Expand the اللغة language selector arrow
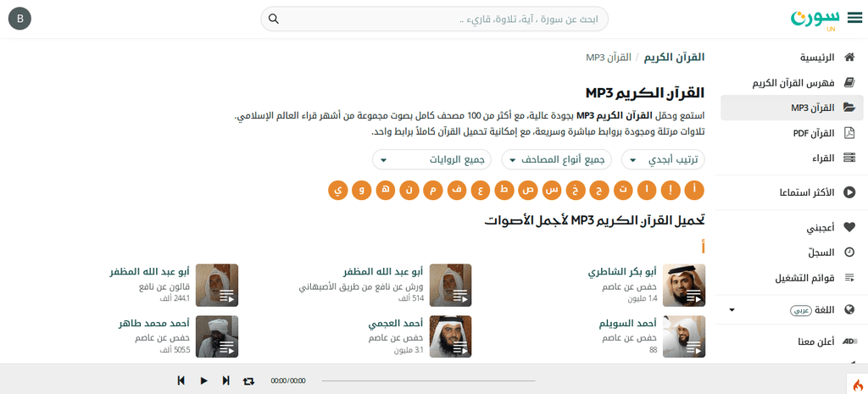This screenshot has height=394, width=868. [x=732, y=310]
